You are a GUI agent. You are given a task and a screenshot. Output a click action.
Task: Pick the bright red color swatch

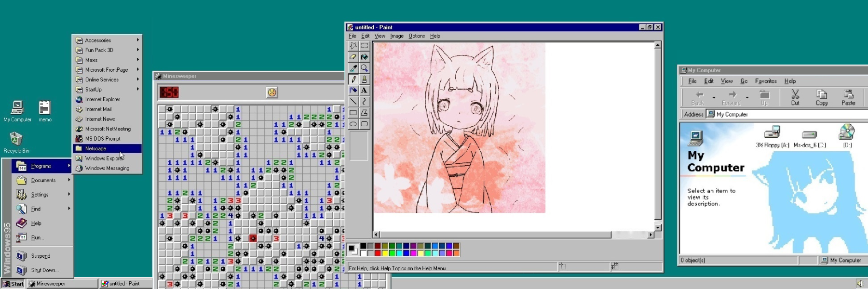378,253
